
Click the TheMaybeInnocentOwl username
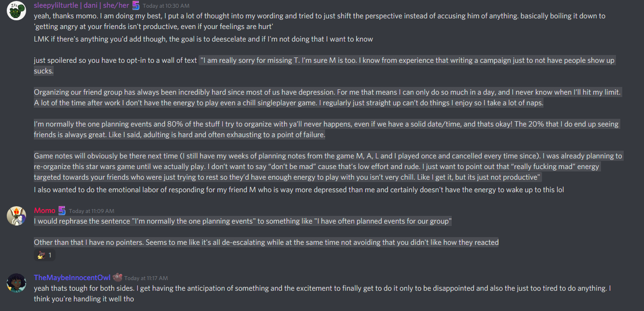[x=72, y=278]
